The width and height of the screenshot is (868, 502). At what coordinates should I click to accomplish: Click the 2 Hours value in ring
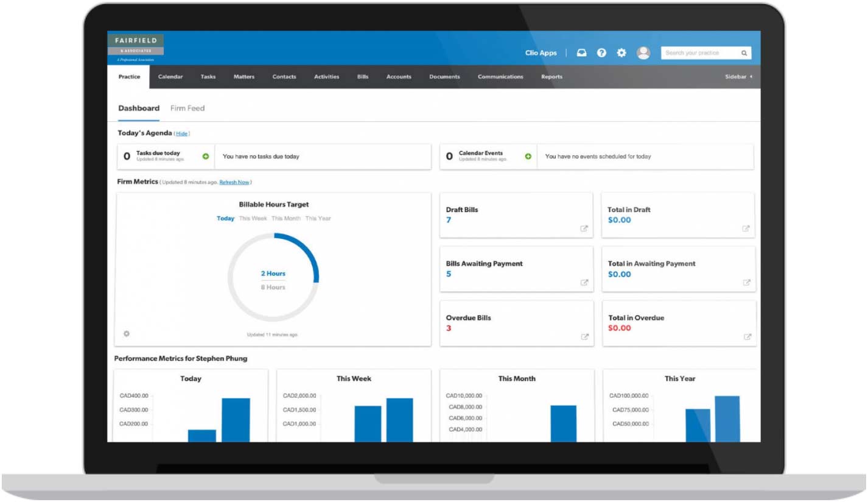coord(273,274)
